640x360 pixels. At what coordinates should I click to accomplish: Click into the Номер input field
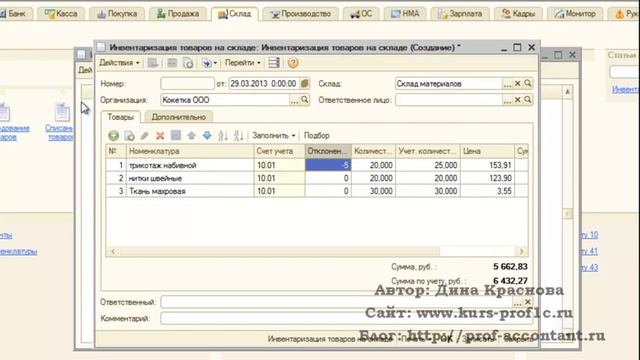tap(187, 84)
